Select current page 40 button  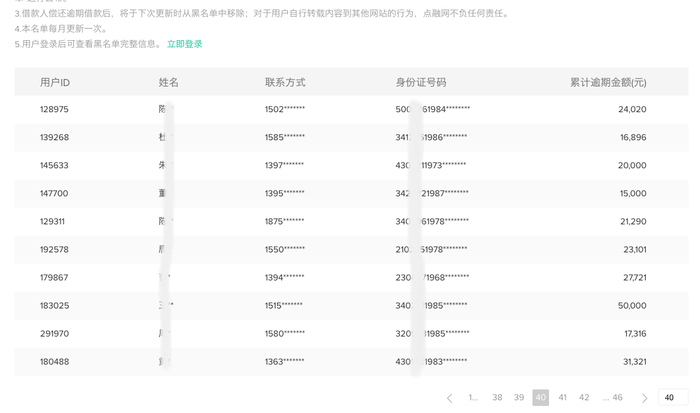[x=541, y=397]
